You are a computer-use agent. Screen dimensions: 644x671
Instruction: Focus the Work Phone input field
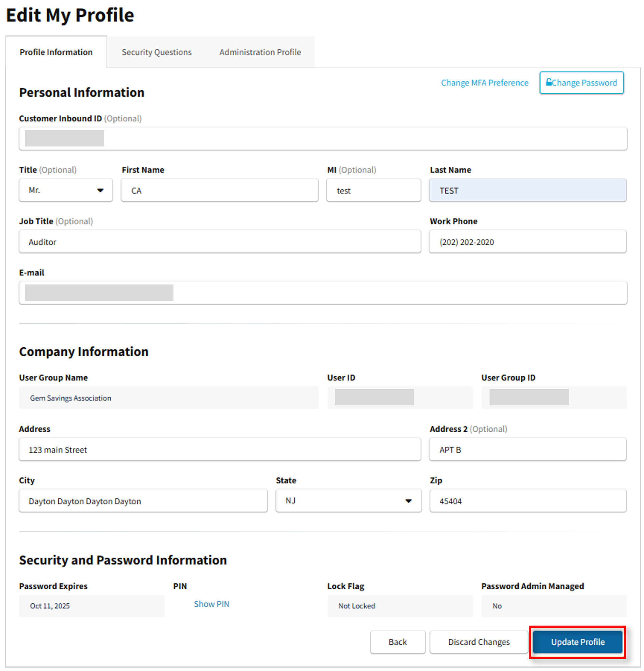click(x=527, y=242)
